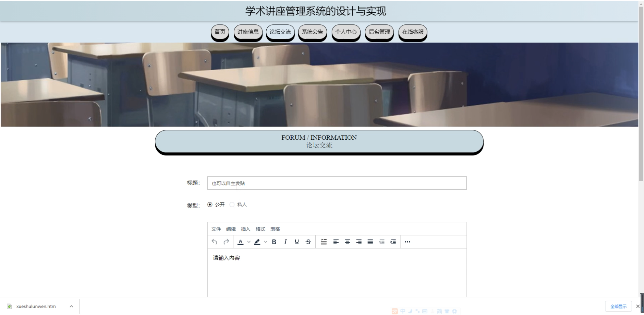Open the 插入 editor menu
The image size is (644, 315).
click(246, 229)
